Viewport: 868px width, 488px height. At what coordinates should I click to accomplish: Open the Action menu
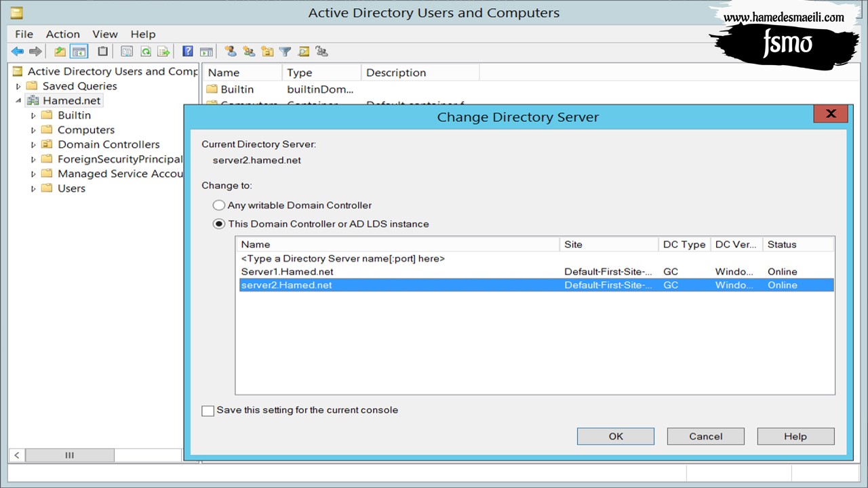click(63, 34)
